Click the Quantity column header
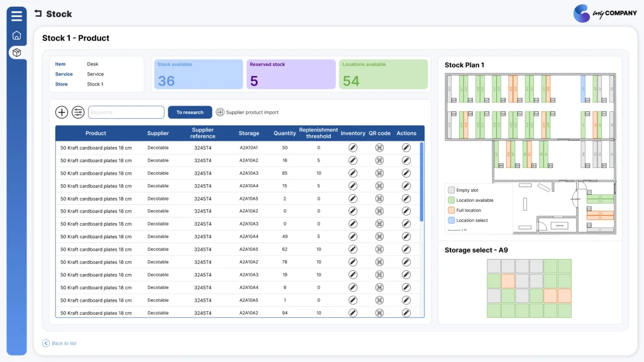644x362 pixels. click(x=285, y=133)
